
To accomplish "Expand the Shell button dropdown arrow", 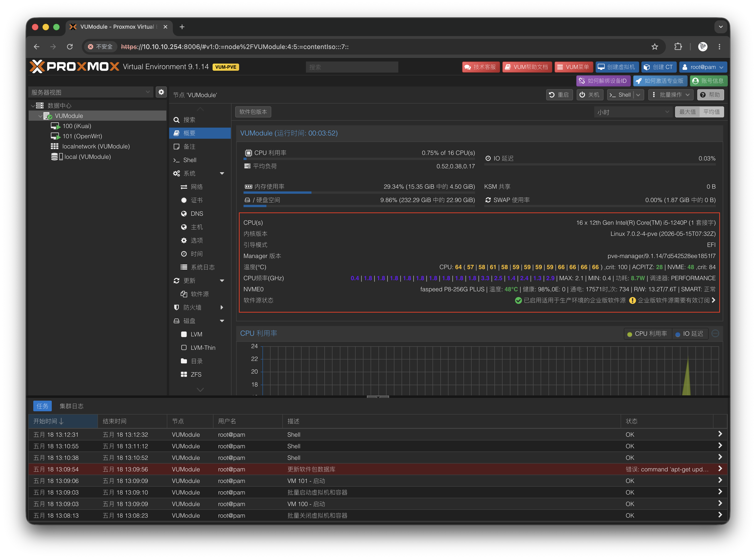I will (x=638, y=95).
